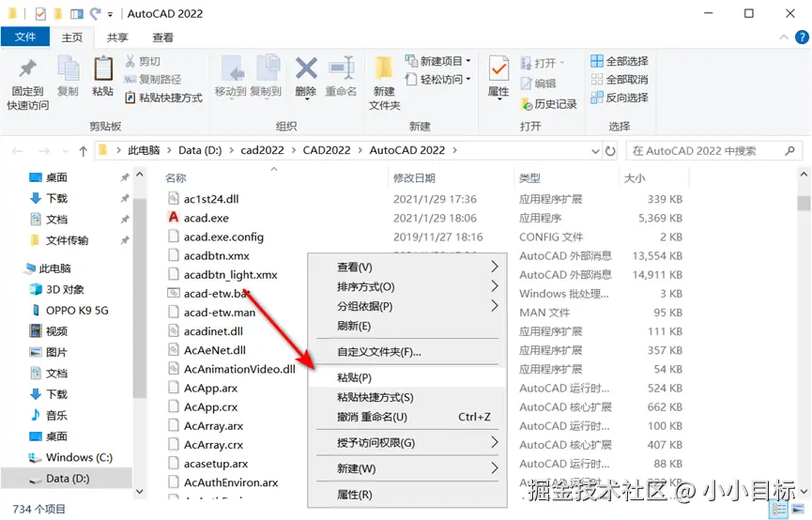
Task: Click the Pin to Quick Access icon
Action: pyautogui.click(x=28, y=69)
